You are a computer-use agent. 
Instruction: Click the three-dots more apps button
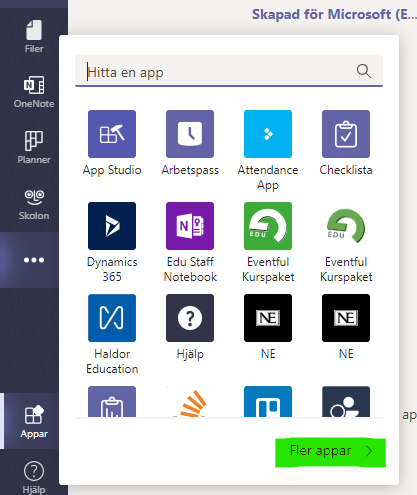[34, 260]
